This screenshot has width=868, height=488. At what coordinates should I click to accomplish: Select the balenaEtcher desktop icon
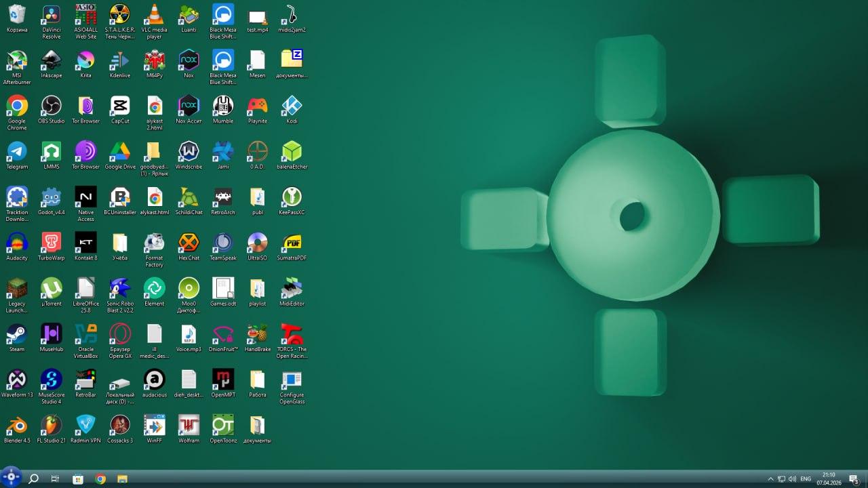click(x=292, y=155)
